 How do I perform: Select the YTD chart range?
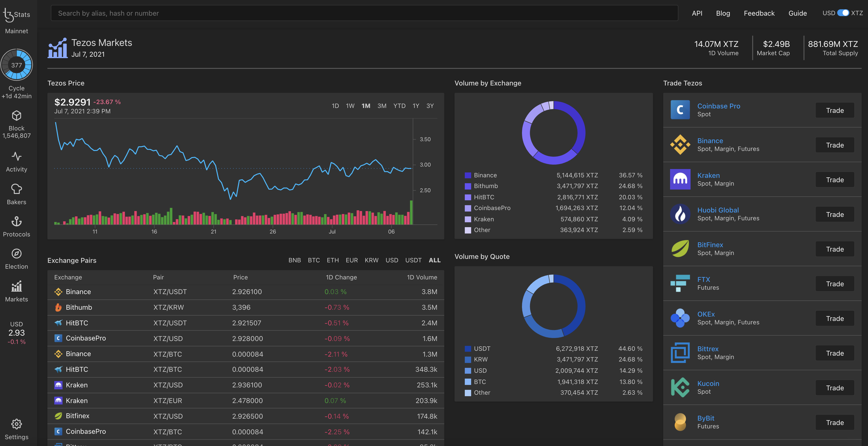click(399, 106)
